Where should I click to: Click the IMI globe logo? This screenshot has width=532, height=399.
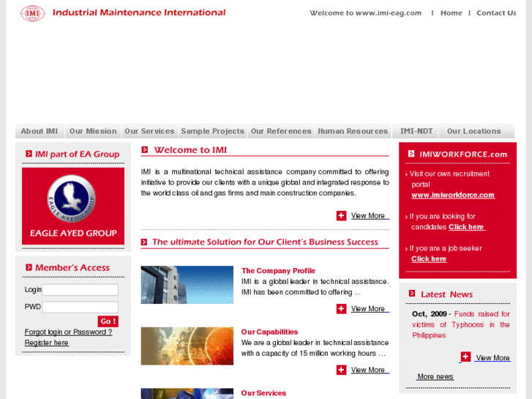point(33,13)
